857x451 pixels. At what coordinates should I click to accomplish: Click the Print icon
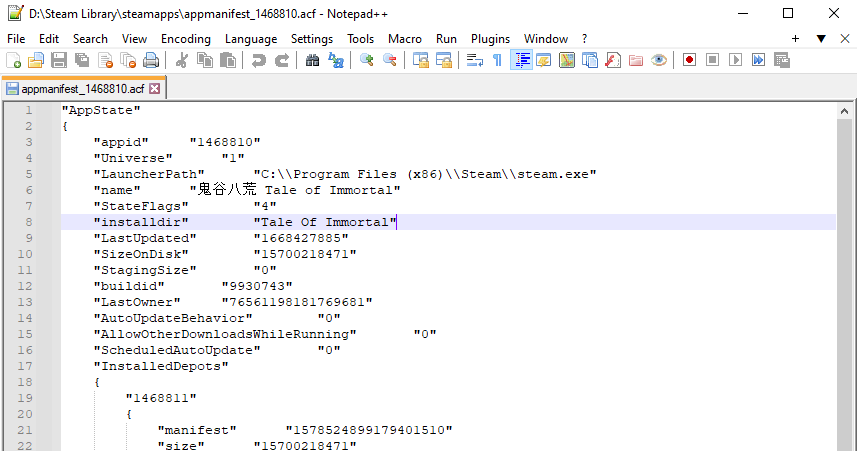tap(151, 60)
